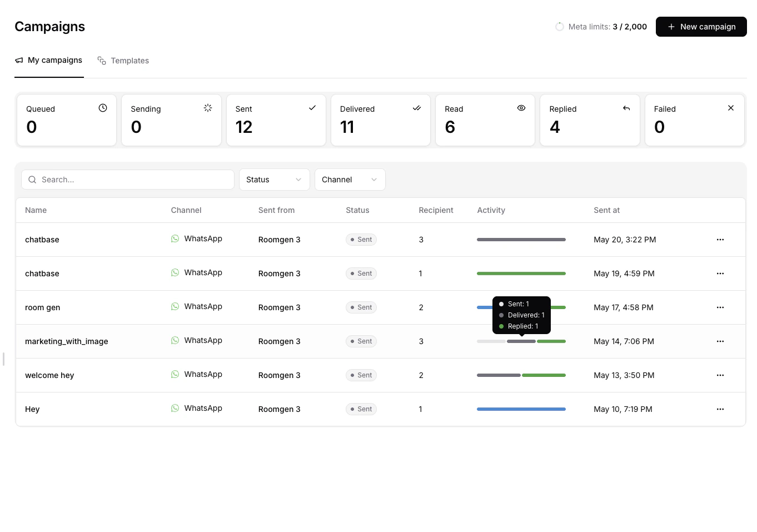
Task: Click the Sent status badge for Hey
Action: tap(361, 409)
